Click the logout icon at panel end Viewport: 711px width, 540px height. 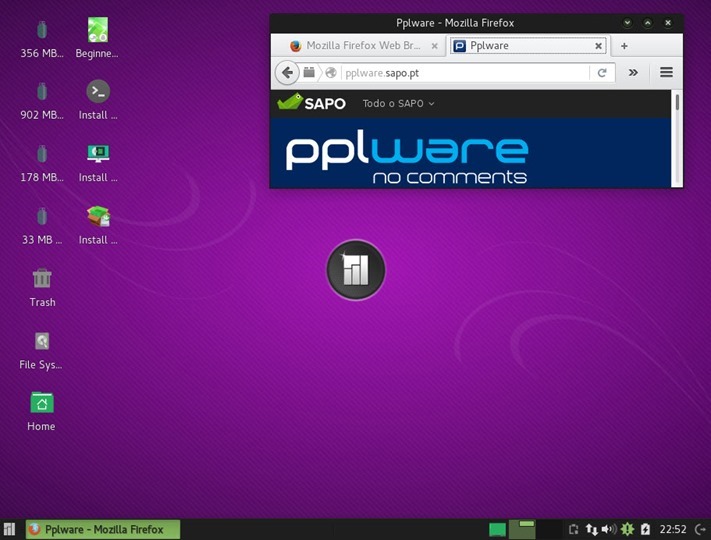tap(700, 529)
